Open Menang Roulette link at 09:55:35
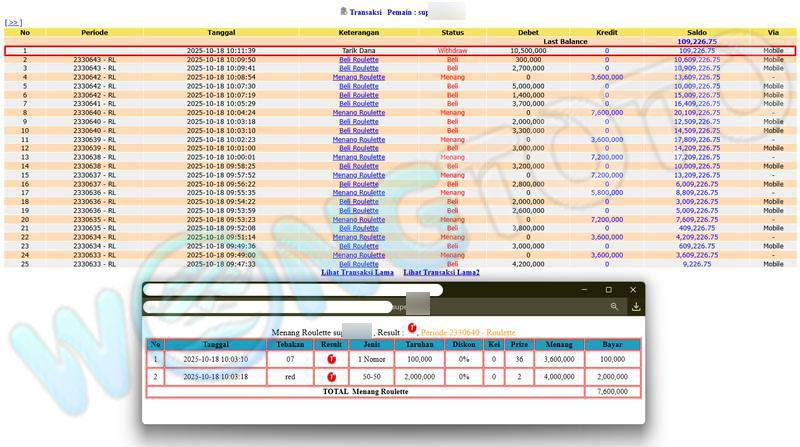This screenshot has height=447, width=800. [x=359, y=192]
